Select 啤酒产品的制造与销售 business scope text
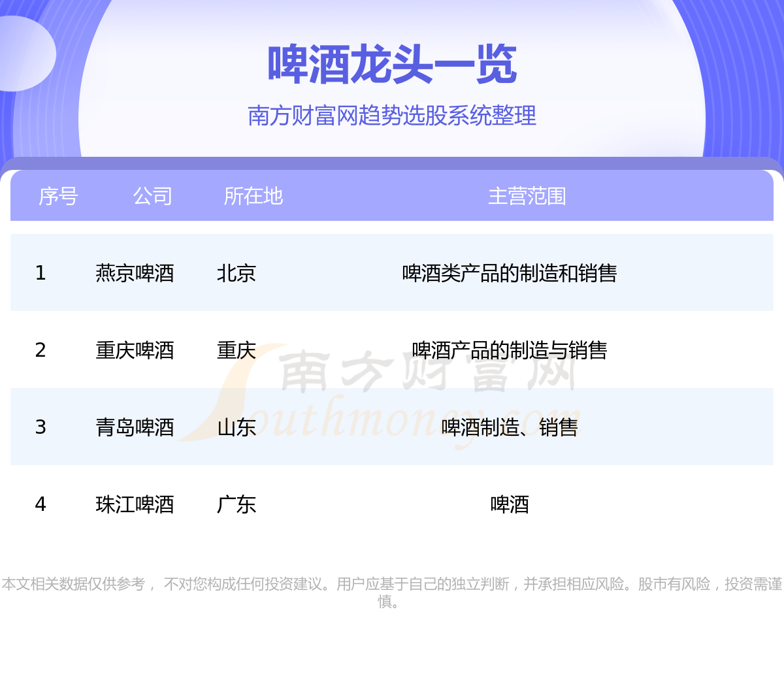784x686 pixels. 510,350
